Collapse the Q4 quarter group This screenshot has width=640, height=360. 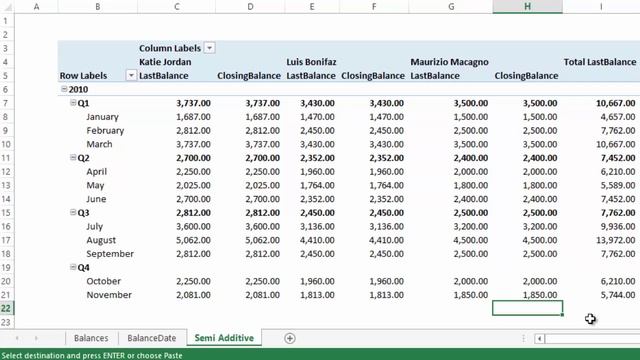[73, 267]
